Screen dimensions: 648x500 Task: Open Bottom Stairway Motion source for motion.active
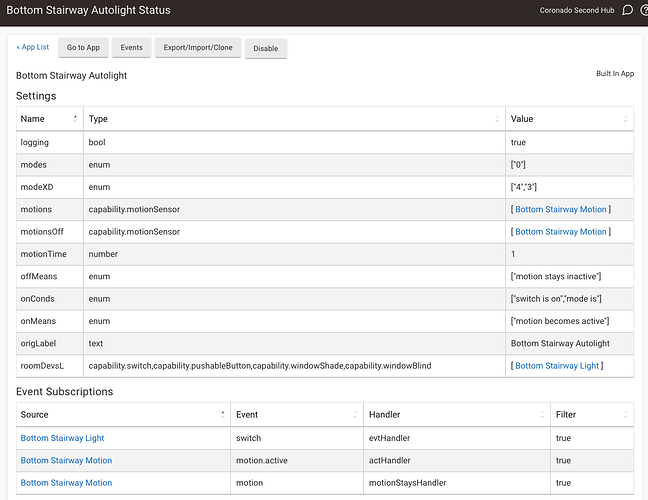coord(66,460)
